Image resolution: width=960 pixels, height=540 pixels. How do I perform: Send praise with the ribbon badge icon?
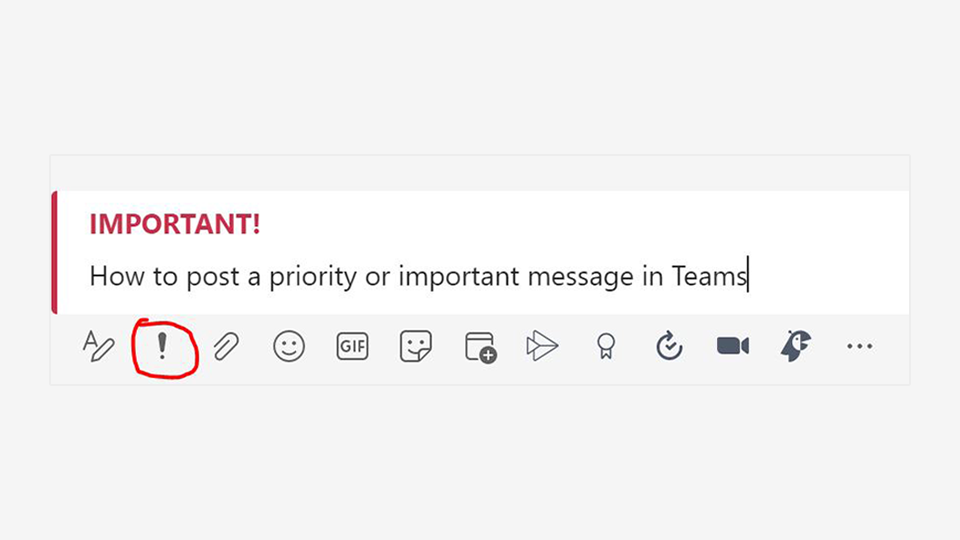(605, 347)
